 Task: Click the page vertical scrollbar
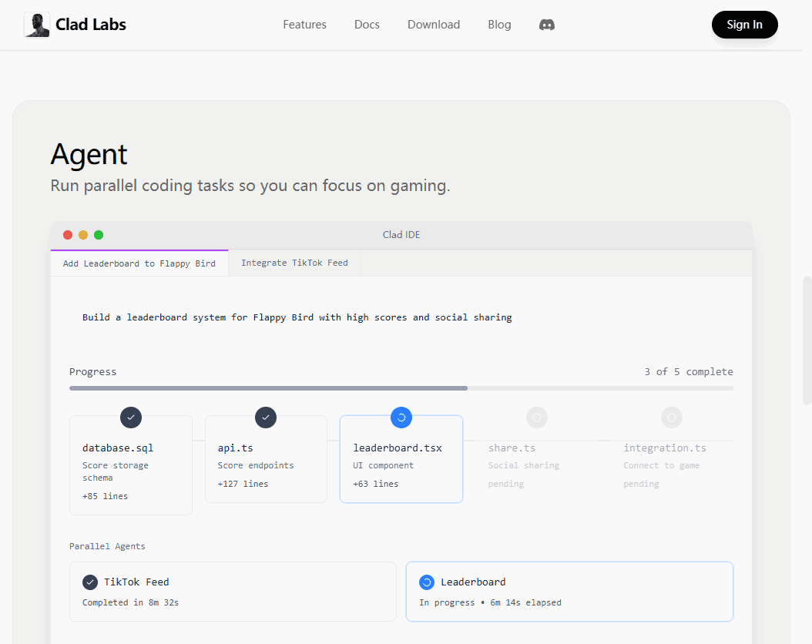pos(807,339)
